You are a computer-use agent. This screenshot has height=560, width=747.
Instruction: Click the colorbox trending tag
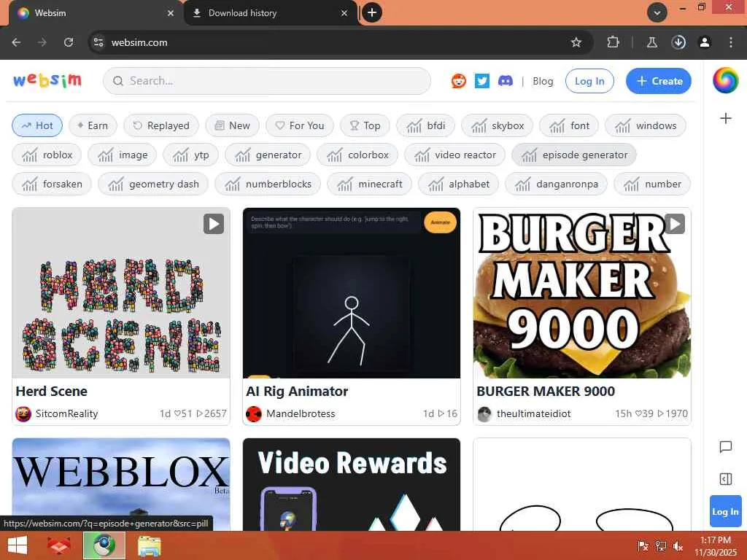pos(357,155)
